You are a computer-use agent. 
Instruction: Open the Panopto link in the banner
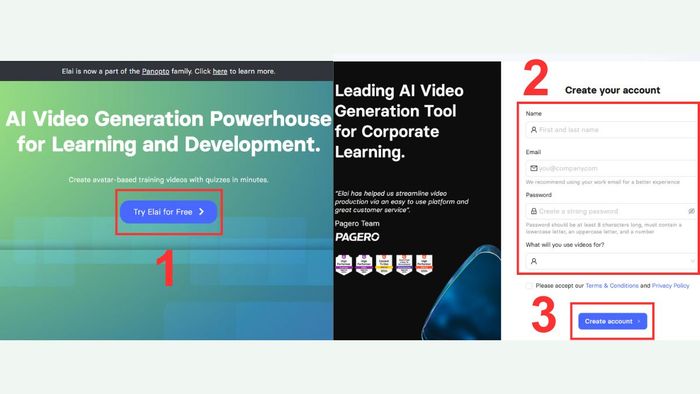point(155,71)
